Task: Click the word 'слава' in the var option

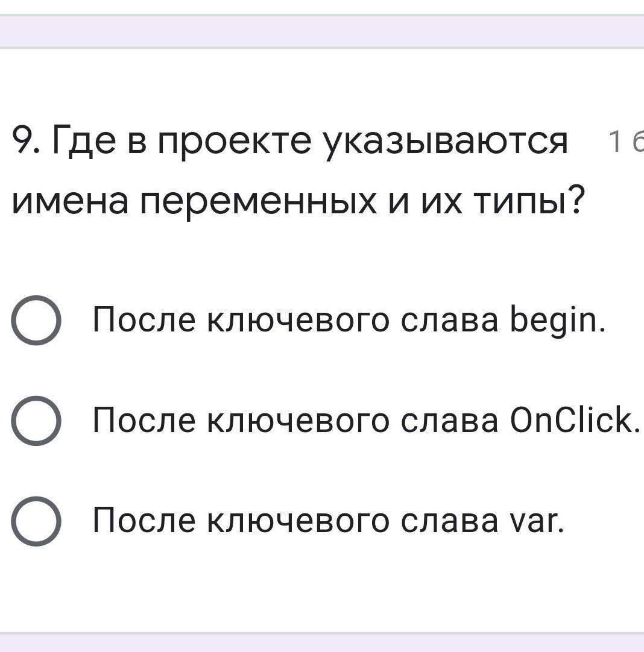Action: 450,521
